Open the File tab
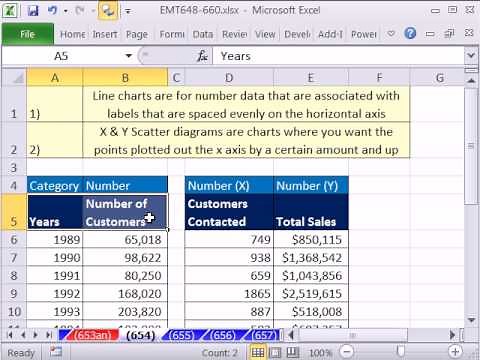Screen dimensions: 480x360 tap(28, 34)
